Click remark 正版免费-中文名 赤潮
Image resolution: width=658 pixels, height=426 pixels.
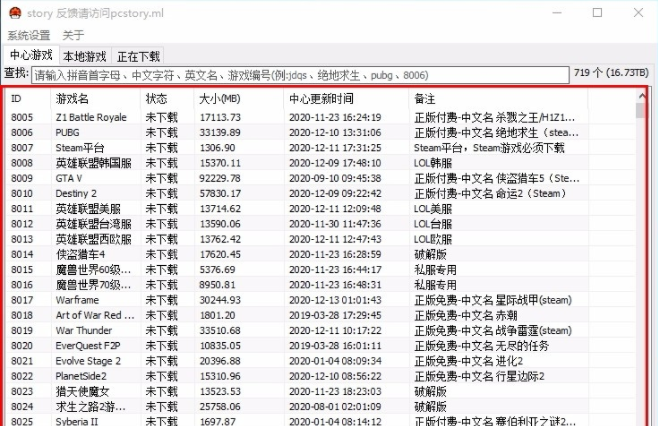point(465,315)
